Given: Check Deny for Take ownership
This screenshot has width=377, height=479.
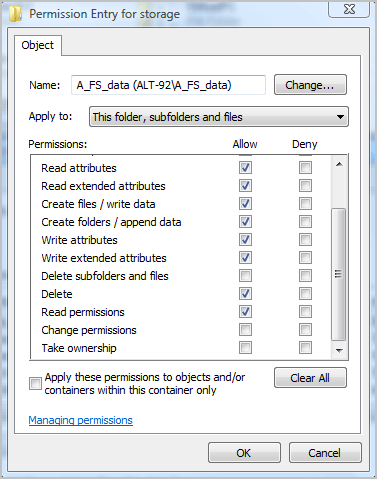Looking at the screenshot, I should [305, 347].
